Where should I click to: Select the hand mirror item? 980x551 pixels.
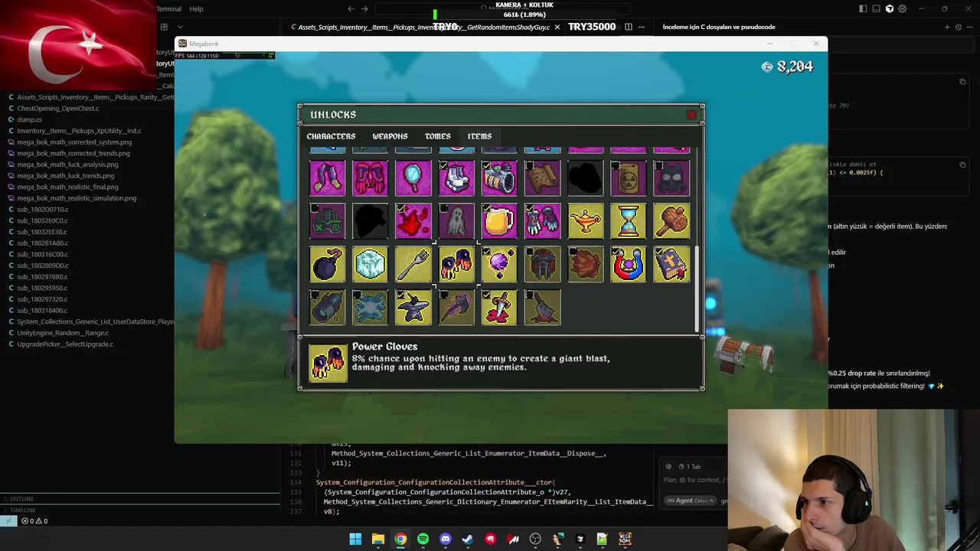(413, 178)
